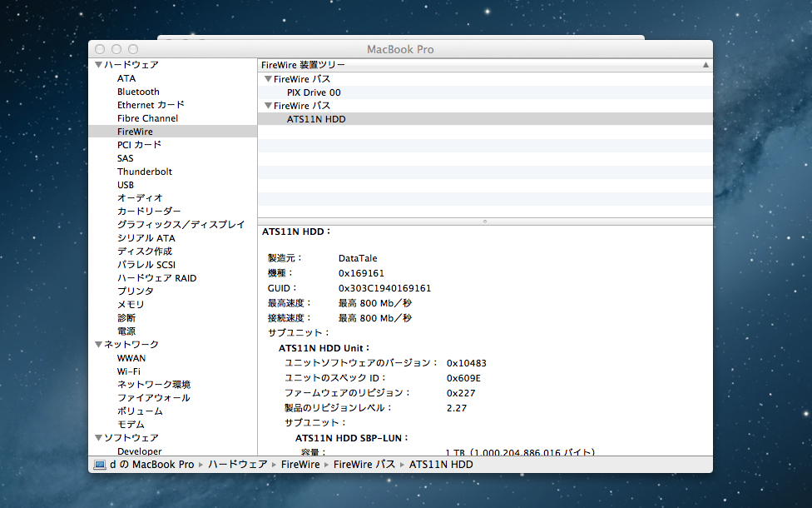This screenshot has width=812, height=508.
Task: Select ATA in the sidebar
Action: (126, 78)
